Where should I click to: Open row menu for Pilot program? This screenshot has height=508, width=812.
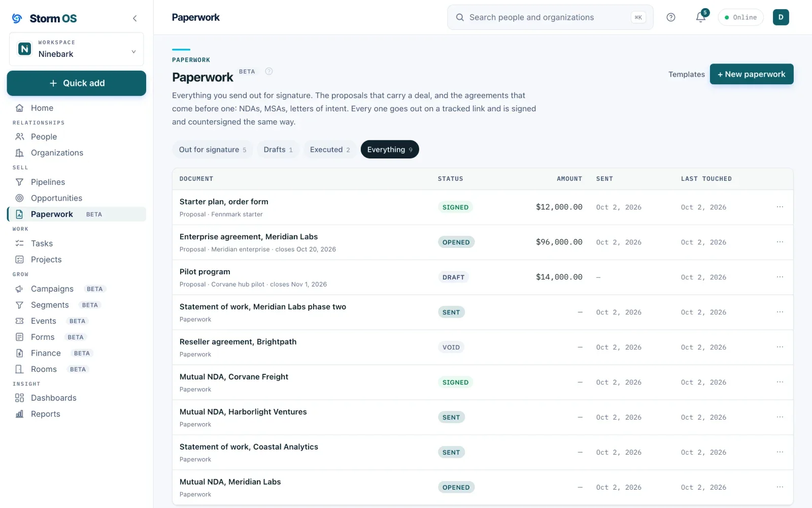tap(780, 277)
